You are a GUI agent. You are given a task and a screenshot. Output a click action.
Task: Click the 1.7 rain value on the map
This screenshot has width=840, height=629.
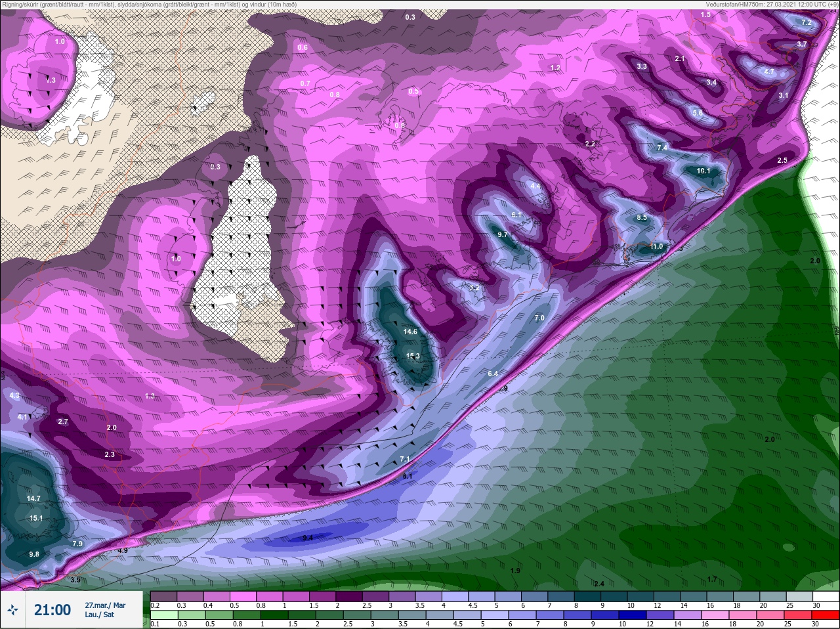click(x=712, y=579)
